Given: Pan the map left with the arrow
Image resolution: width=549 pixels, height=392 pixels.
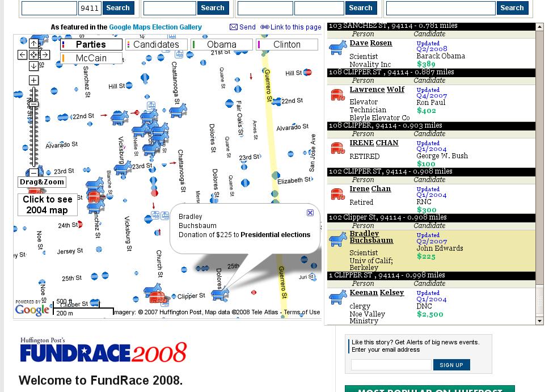Looking at the screenshot, I should (x=22, y=55).
